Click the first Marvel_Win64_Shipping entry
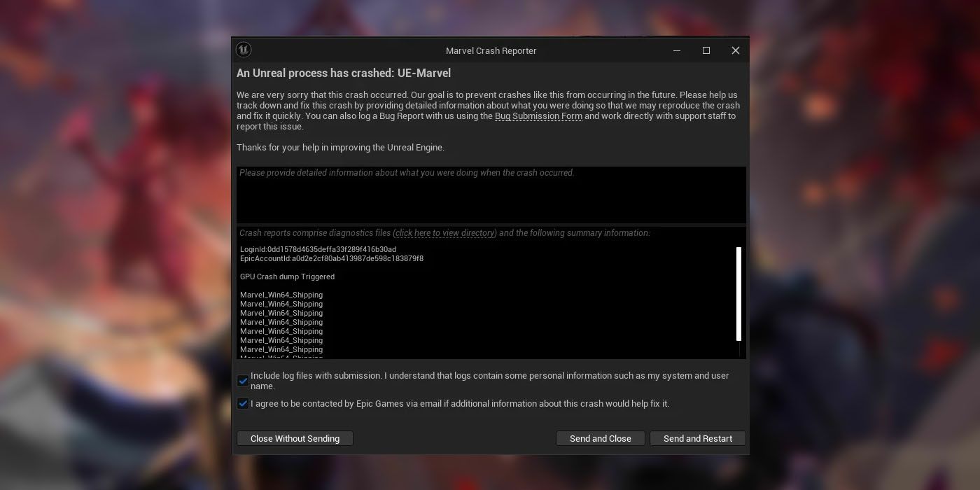The width and height of the screenshot is (980, 490). click(x=281, y=295)
